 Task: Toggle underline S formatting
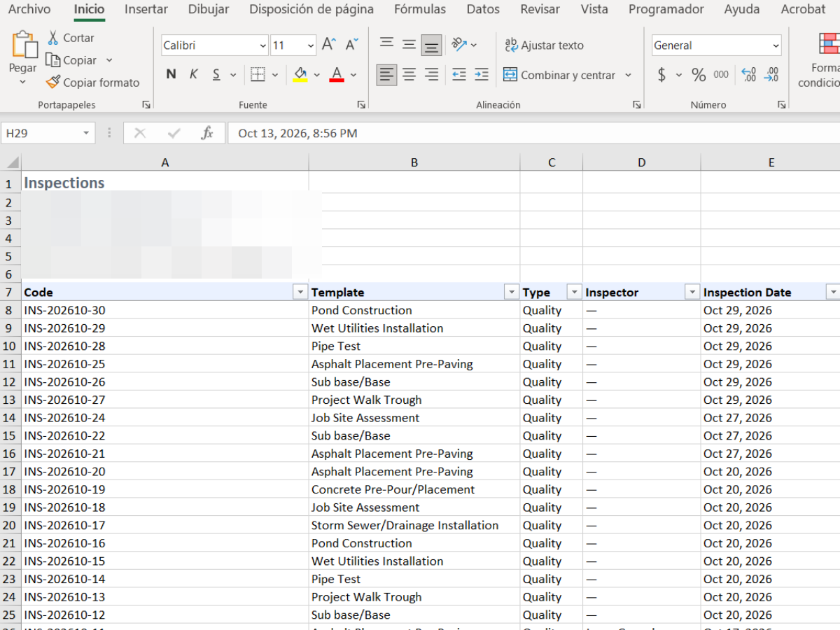click(x=216, y=74)
